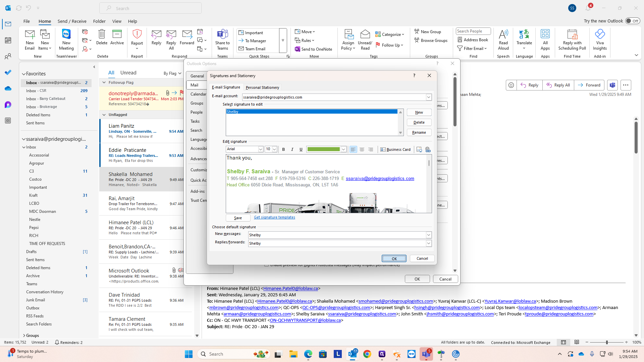
Task: Click Share to Teams icon
Action: coord(222,40)
